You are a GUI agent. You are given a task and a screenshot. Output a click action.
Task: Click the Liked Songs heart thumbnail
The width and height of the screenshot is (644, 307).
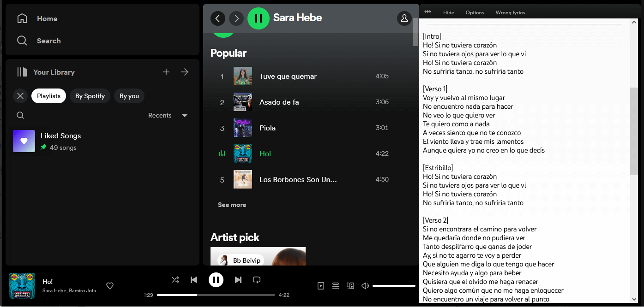24,141
